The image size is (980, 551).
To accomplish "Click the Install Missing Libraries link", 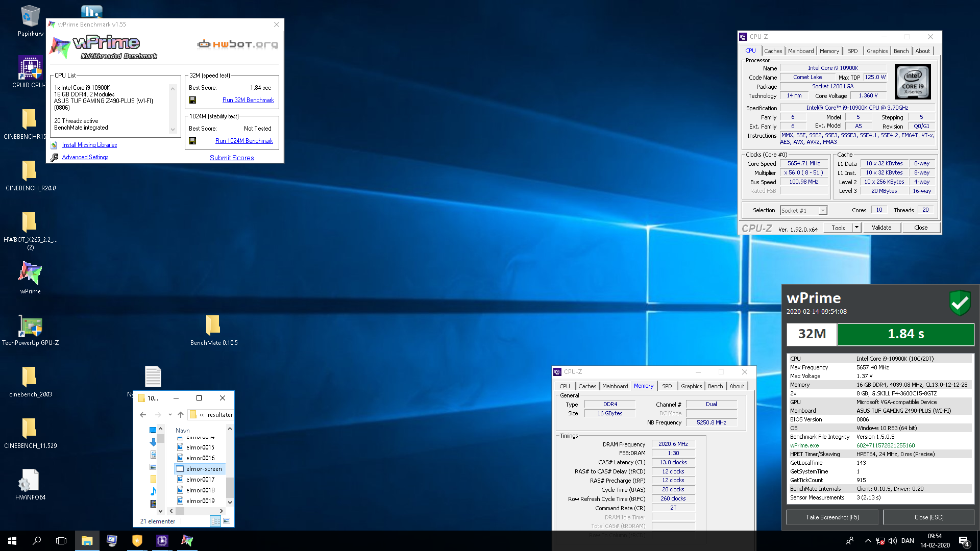I will point(89,145).
